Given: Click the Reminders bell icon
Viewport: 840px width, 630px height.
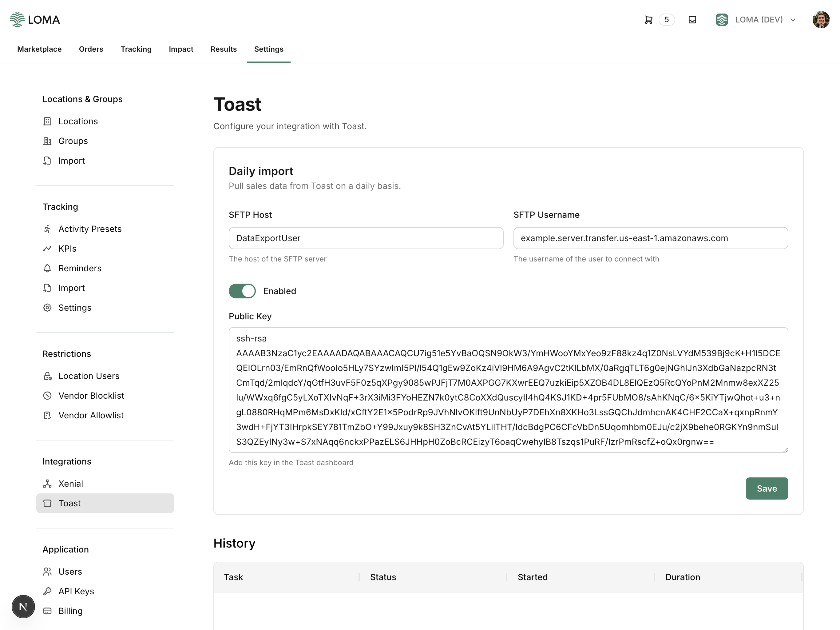Looking at the screenshot, I should [x=47, y=268].
